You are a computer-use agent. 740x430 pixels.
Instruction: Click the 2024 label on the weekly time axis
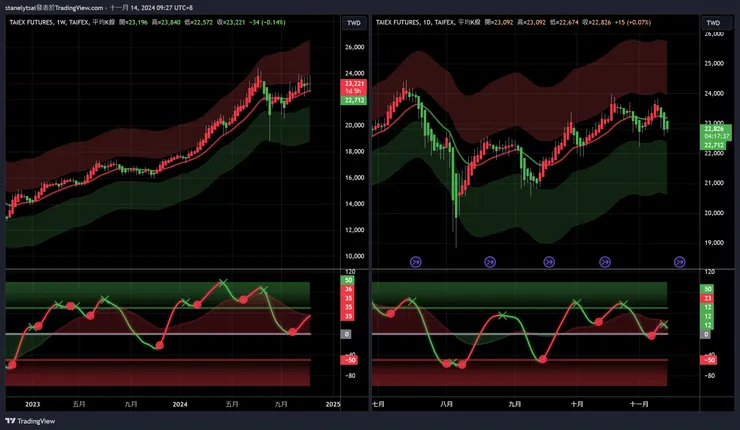(180, 404)
